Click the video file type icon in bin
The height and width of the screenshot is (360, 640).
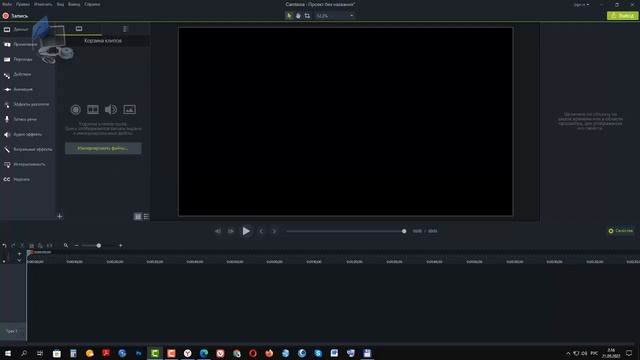(93, 109)
